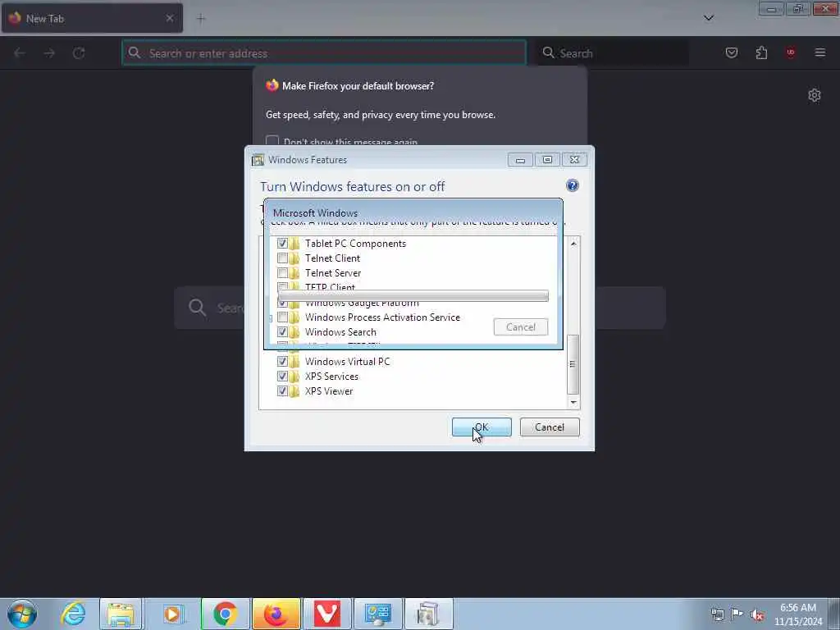
Task: Open Action Center flag tray icon
Action: coord(737,614)
